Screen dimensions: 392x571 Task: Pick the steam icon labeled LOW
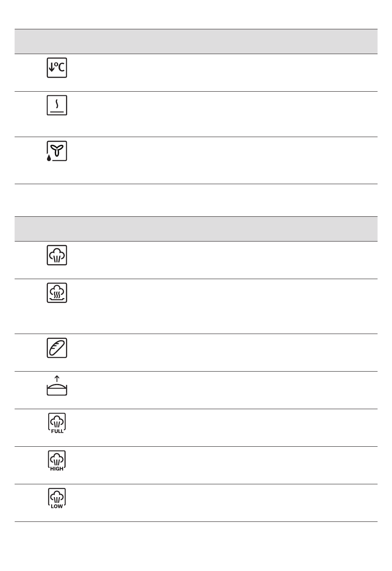point(57,498)
